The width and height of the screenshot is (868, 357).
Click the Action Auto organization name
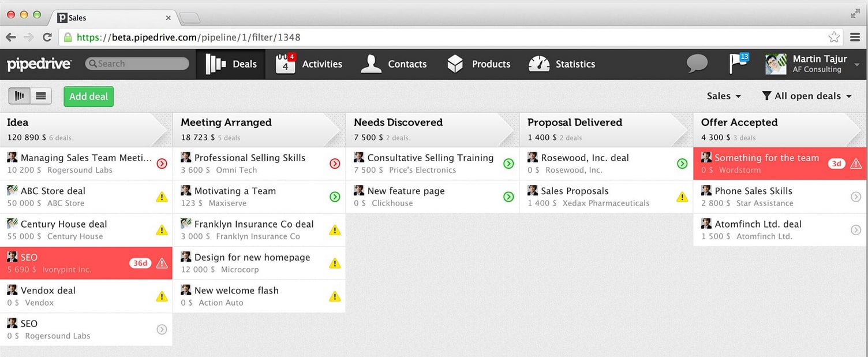tap(221, 303)
